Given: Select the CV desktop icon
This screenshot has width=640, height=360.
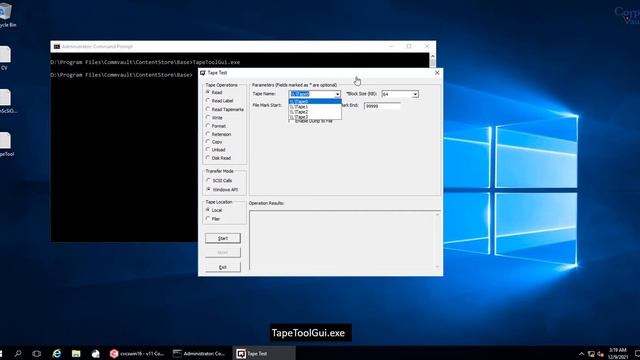Looking at the screenshot, I should (x=5, y=58).
